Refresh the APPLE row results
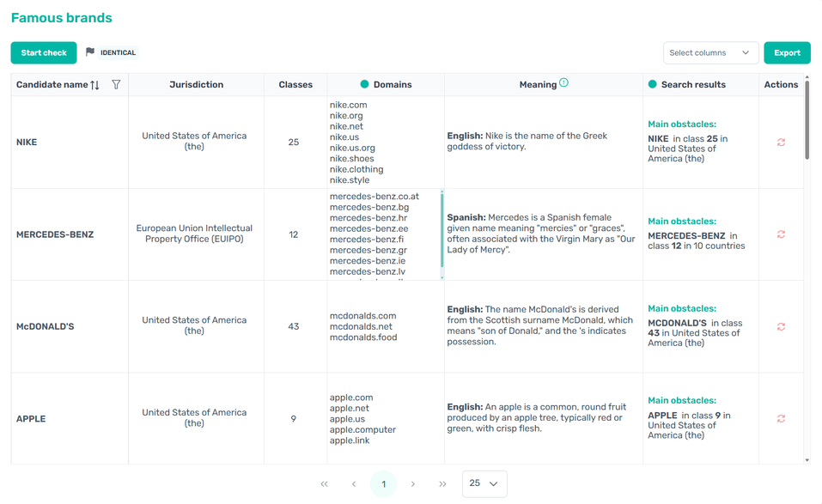Screen dimensions: 822x504 point(781,419)
